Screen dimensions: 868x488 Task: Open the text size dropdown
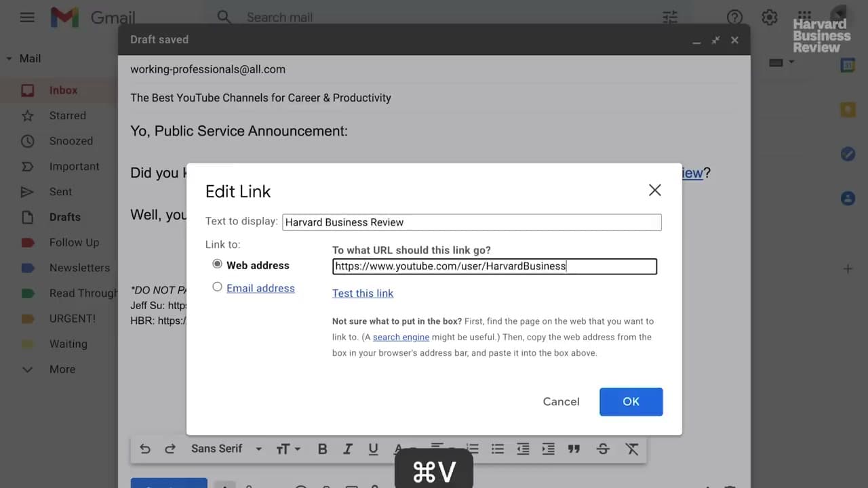coord(288,449)
